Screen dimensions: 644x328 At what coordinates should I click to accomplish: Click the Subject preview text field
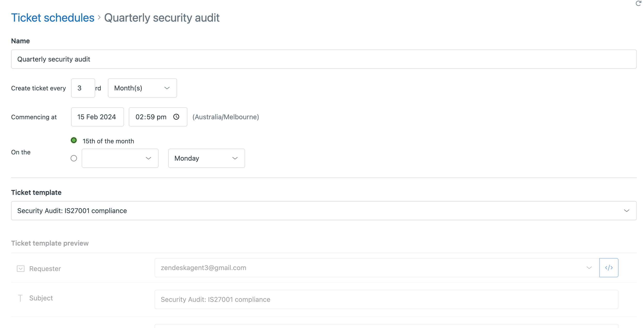(x=386, y=299)
